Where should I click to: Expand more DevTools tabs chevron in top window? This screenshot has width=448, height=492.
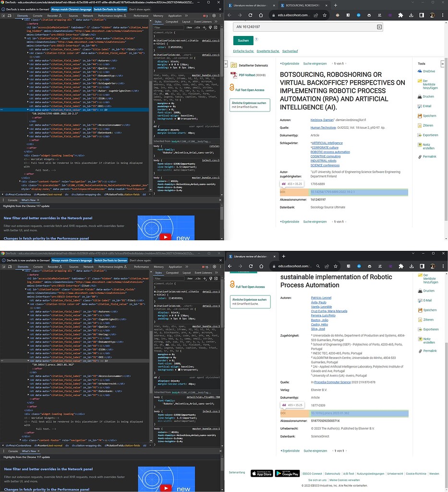point(186,15)
